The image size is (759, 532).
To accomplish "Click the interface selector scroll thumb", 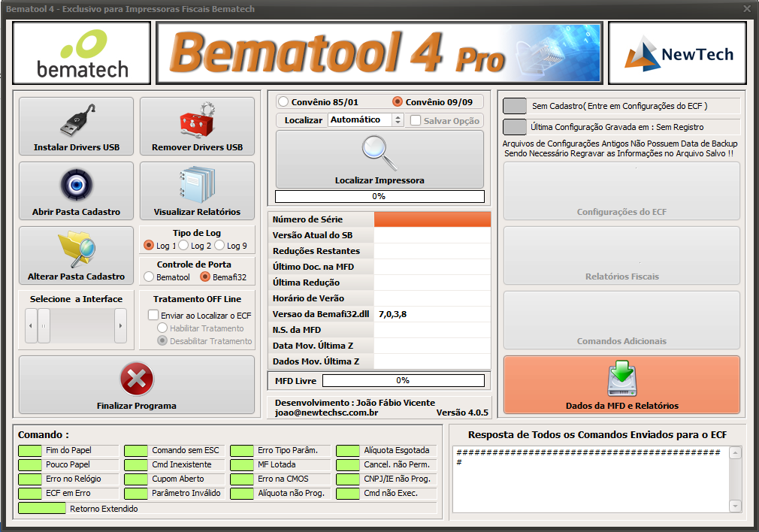I will [x=44, y=326].
